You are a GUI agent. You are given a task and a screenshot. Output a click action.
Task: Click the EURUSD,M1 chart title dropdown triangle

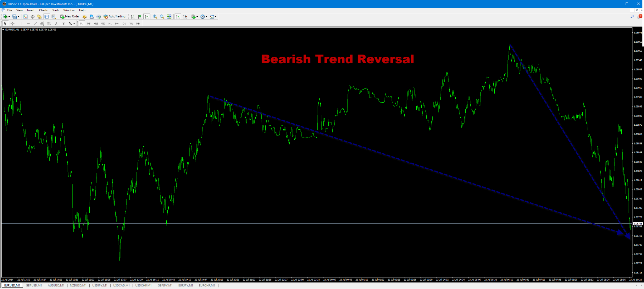point(3,30)
